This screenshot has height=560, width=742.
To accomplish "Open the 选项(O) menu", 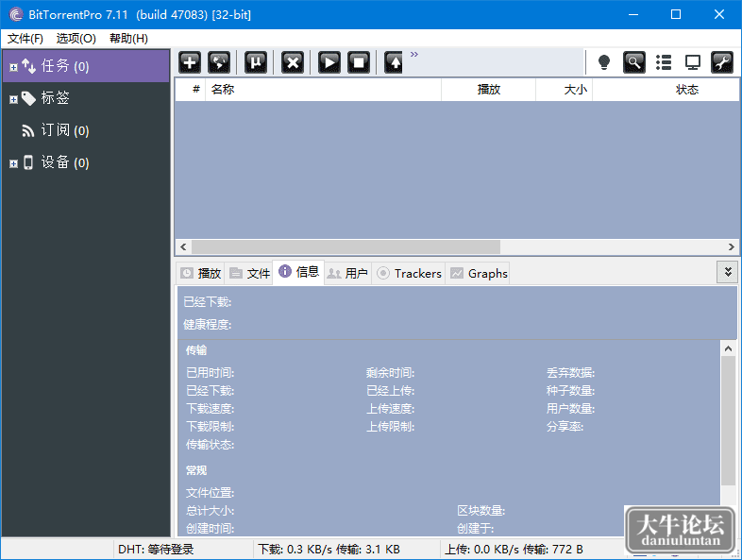I will point(76,39).
